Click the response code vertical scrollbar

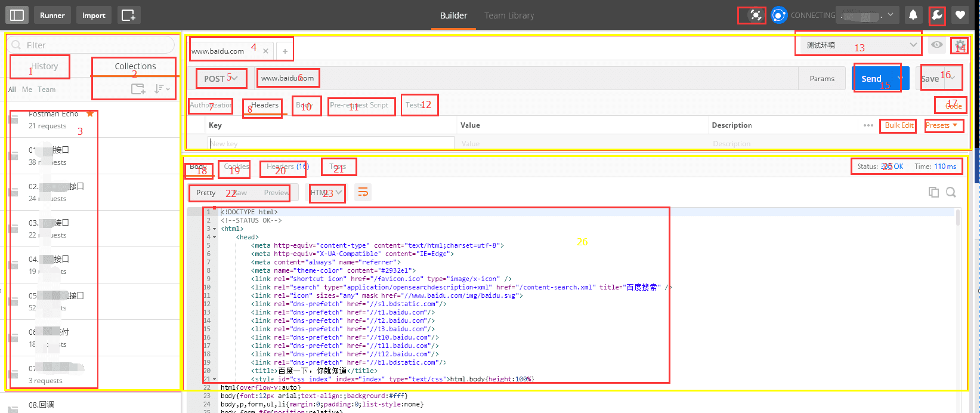(x=958, y=217)
